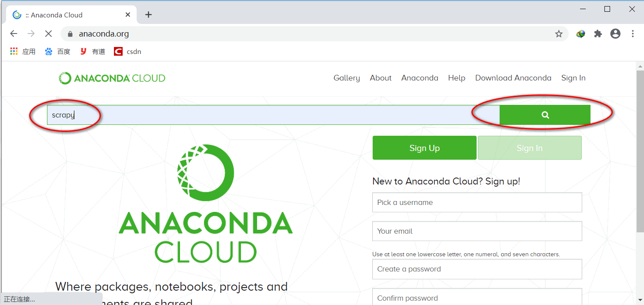This screenshot has width=644, height=305.
Task: Focus the search box containing scrapy
Action: click(273, 115)
